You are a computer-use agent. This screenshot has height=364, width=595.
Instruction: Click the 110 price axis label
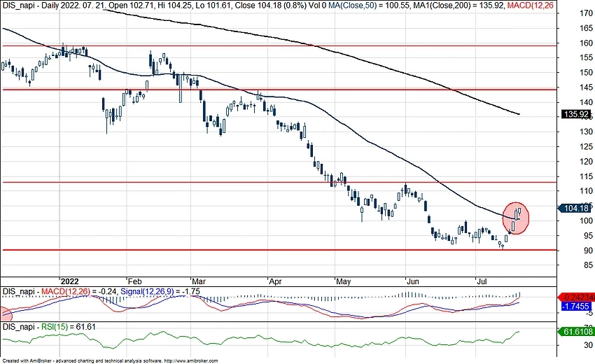pos(587,191)
